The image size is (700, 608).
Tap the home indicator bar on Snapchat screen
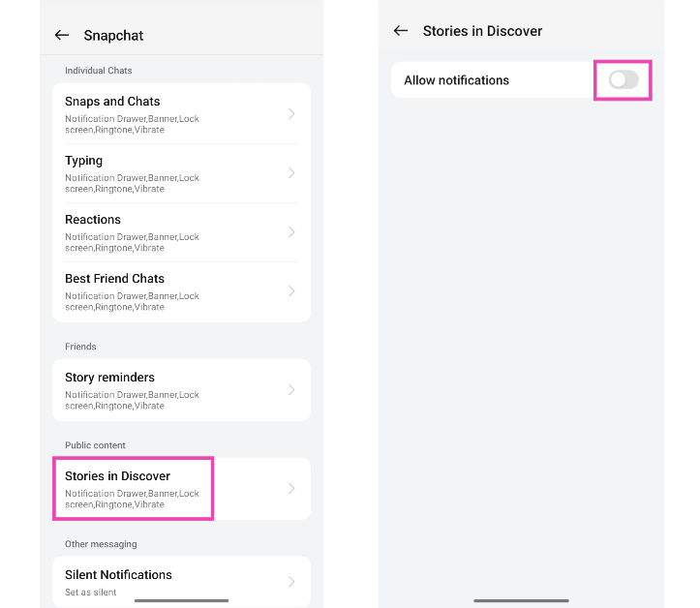[181, 600]
